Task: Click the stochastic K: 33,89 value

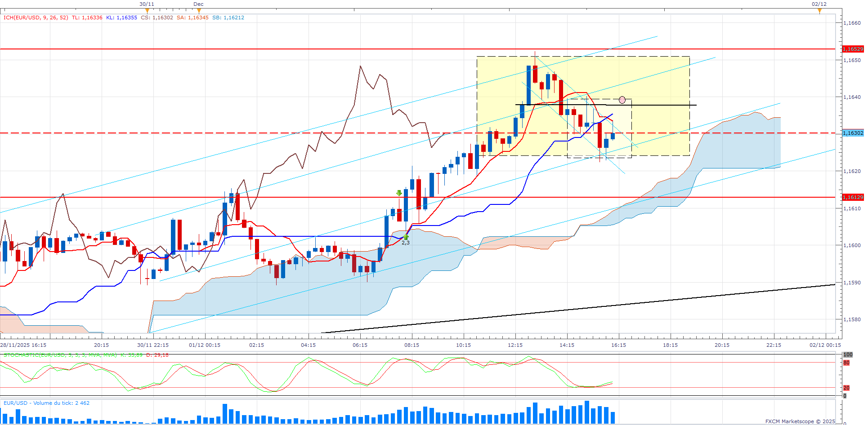Action: (x=131, y=355)
